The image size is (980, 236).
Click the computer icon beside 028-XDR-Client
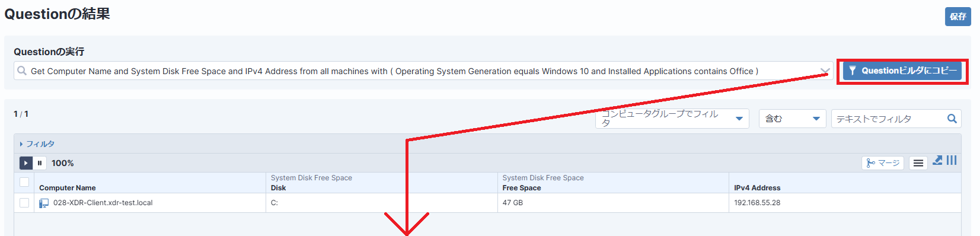tap(44, 203)
